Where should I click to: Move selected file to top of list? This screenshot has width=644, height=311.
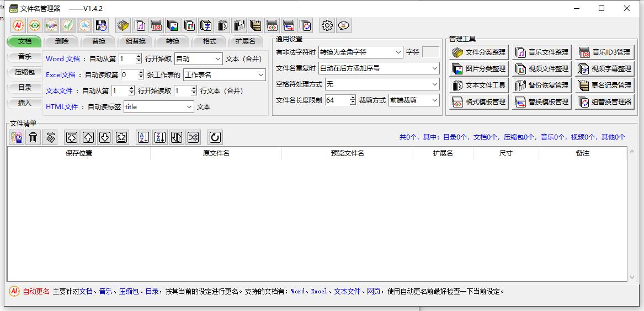(x=72, y=137)
